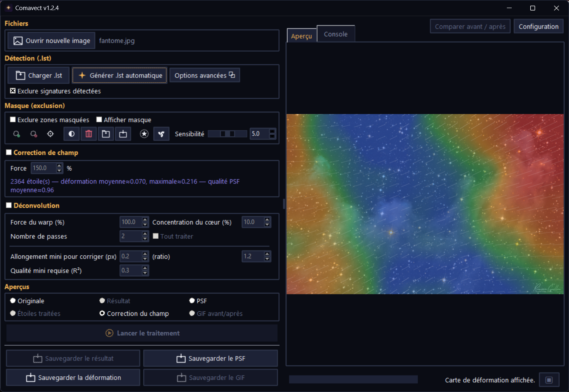The height and width of the screenshot is (392, 569).
Task: Increase Nombre de passes with the up arrow
Action: tap(145, 234)
